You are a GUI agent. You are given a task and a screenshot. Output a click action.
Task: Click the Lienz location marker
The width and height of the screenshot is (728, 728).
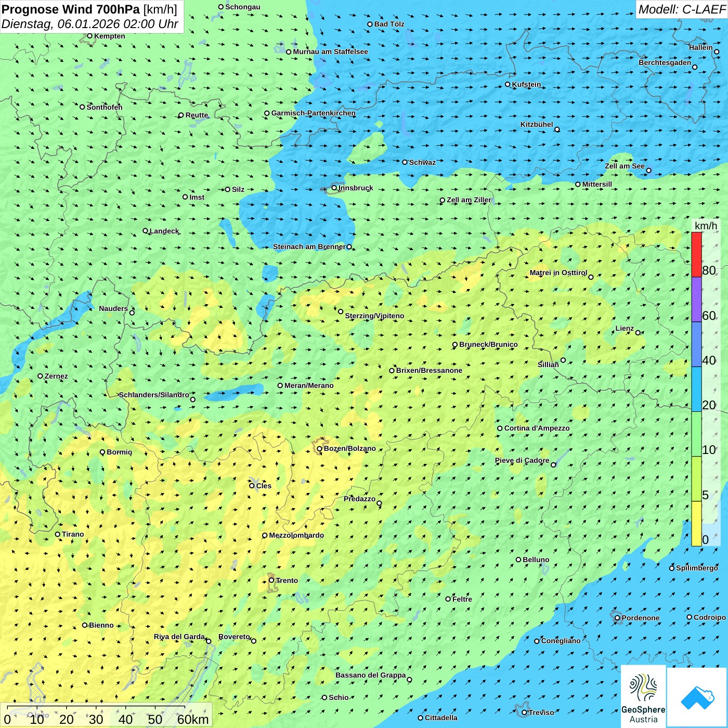[x=638, y=333]
